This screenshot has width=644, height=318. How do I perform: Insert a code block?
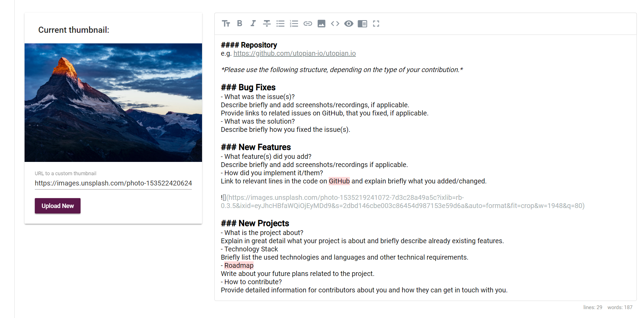(335, 24)
